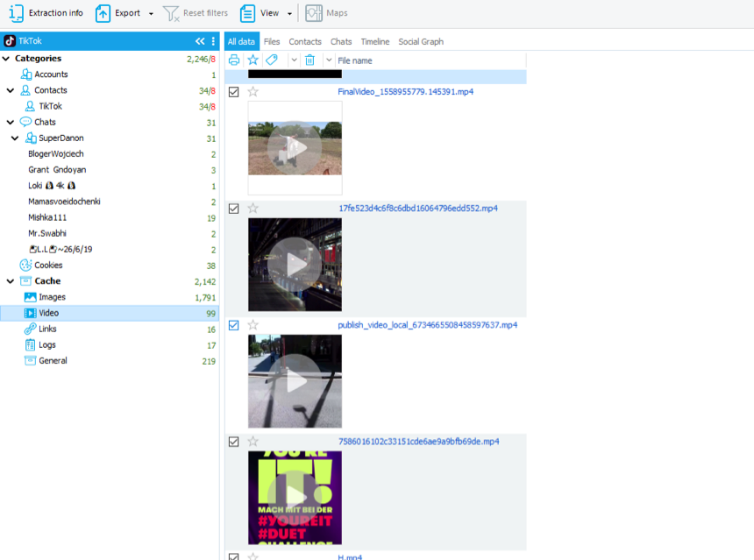Open the 7586016102c33151cde6ae9a9bfb69de.mp4 file link

(x=418, y=442)
